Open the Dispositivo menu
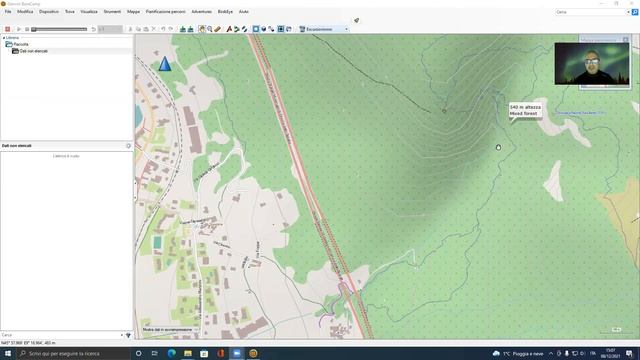 coord(49,12)
